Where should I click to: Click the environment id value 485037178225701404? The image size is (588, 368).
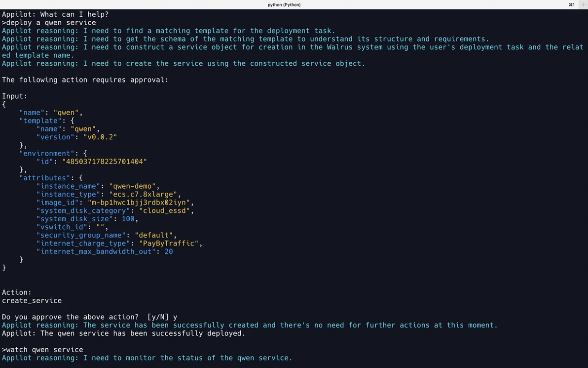[105, 162]
